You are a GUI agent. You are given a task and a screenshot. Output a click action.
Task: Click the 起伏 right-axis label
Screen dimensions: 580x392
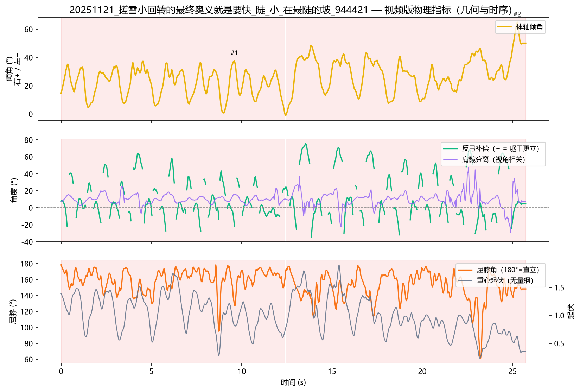click(x=571, y=312)
